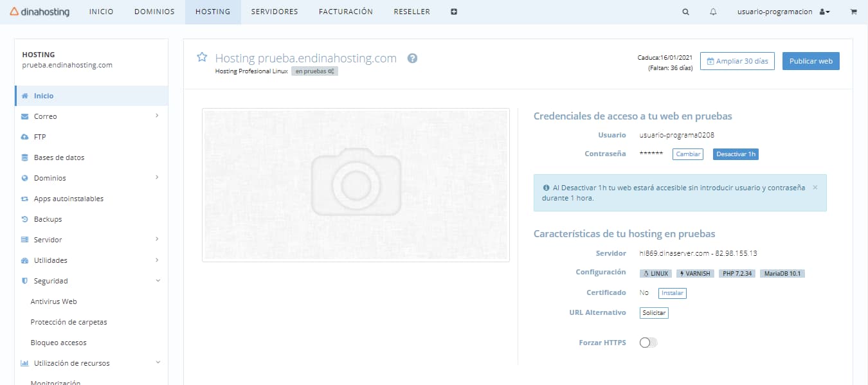Click the website screenshot placeholder thumbnail

pos(356,185)
